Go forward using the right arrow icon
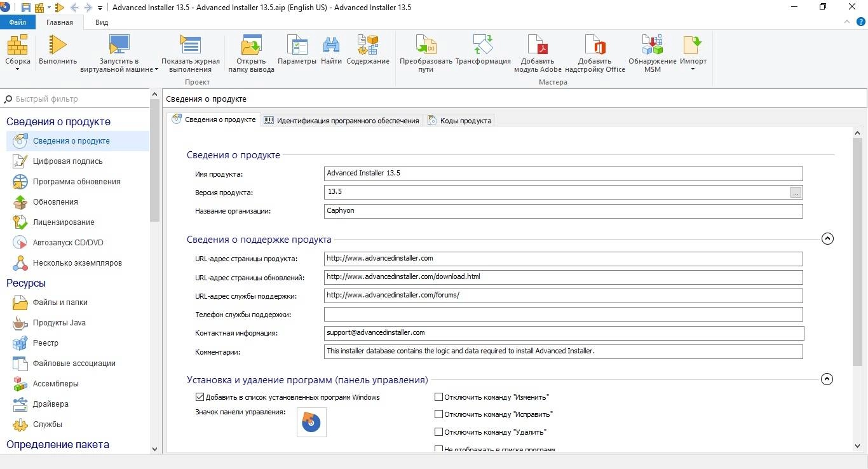 click(x=88, y=8)
